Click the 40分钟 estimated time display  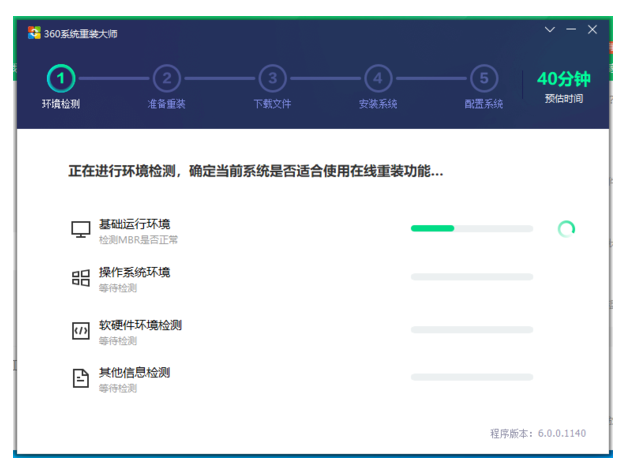[564, 78]
